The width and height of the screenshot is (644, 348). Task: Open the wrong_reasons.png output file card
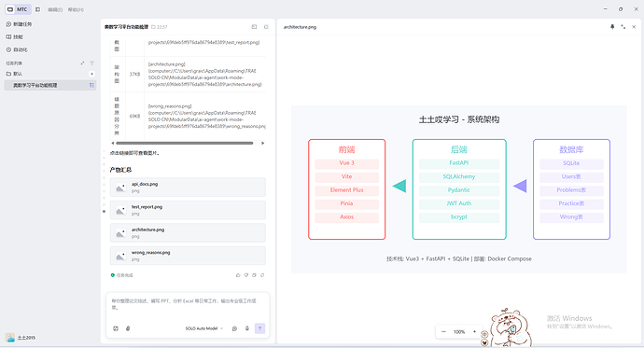click(x=188, y=256)
